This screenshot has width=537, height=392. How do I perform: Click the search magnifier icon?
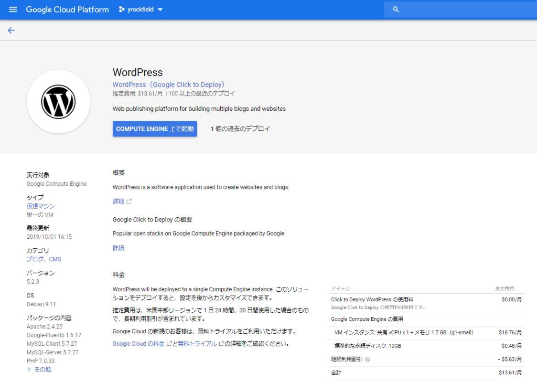coord(396,9)
